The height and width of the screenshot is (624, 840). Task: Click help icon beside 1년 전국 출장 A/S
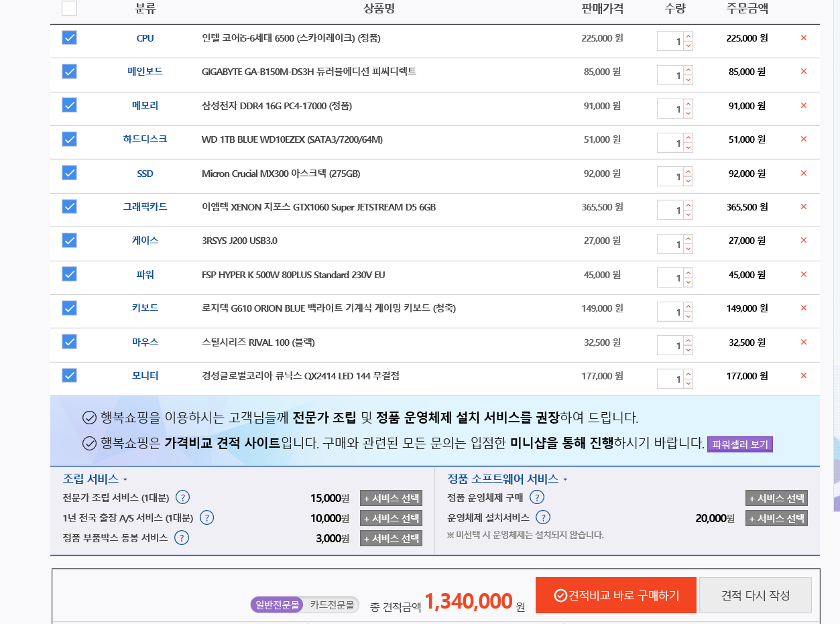click(x=207, y=517)
